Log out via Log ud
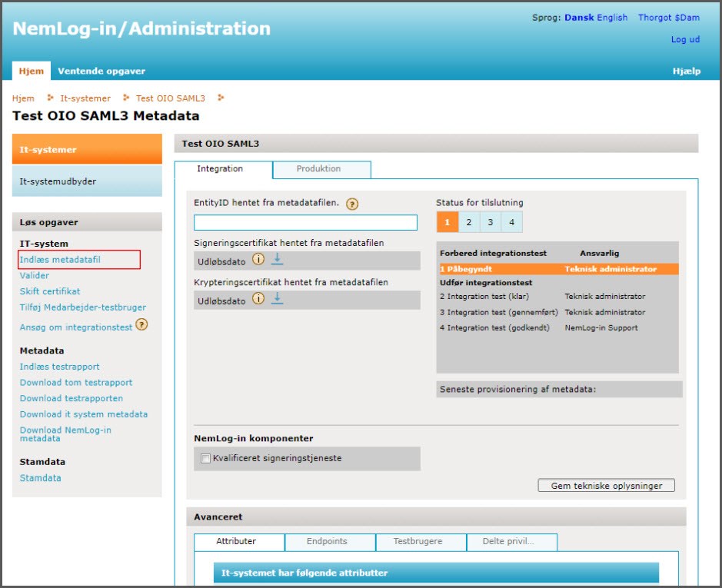Image resolution: width=722 pixels, height=588 pixels. pos(685,39)
